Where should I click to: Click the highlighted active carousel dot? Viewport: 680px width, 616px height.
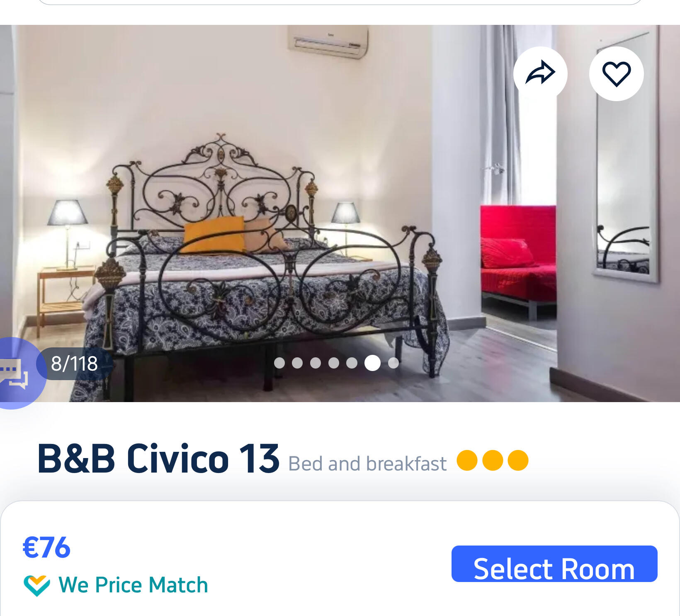pyautogui.click(x=372, y=363)
